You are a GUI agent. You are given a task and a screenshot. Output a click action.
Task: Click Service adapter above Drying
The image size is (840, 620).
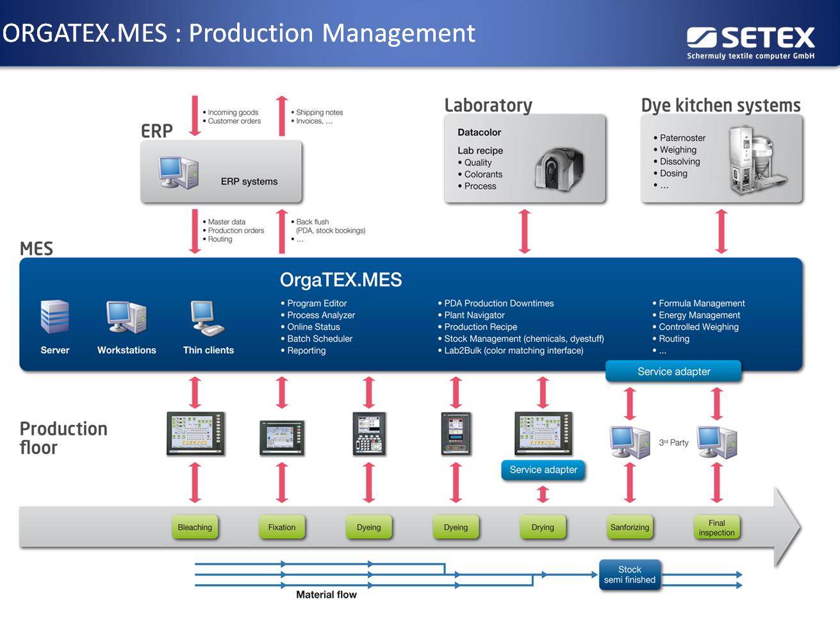click(543, 470)
